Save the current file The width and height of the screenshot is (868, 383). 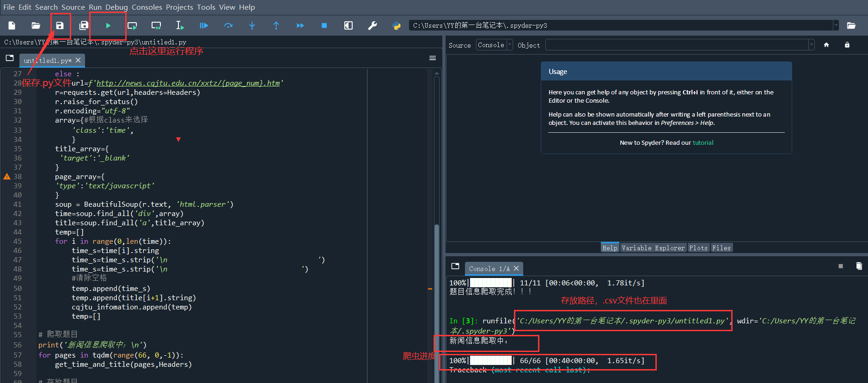60,25
